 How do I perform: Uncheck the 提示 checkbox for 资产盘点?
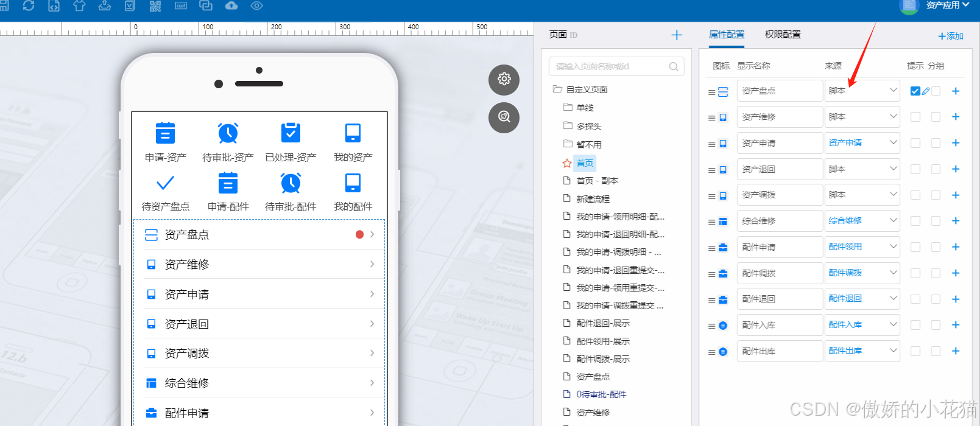click(915, 91)
